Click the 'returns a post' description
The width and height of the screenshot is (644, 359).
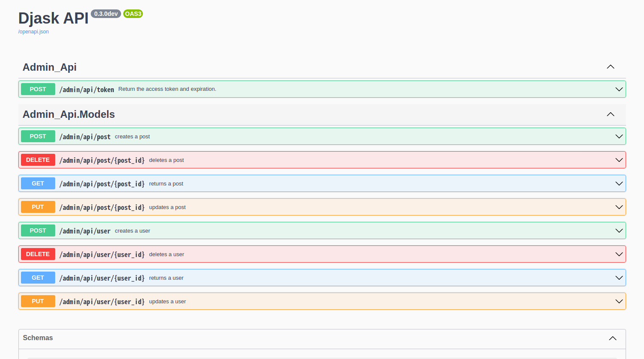pyautogui.click(x=166, y=184)
